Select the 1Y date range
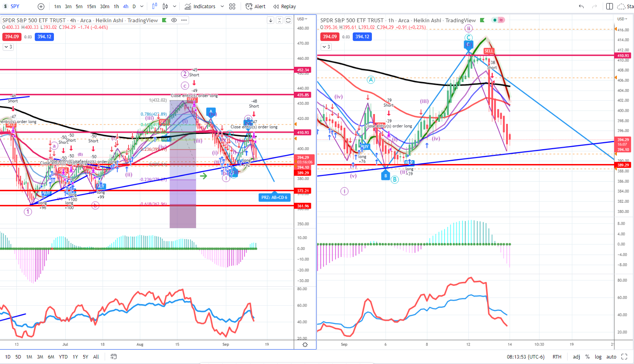The height and width of the screenshot is (364, 634). coord(75,357)
